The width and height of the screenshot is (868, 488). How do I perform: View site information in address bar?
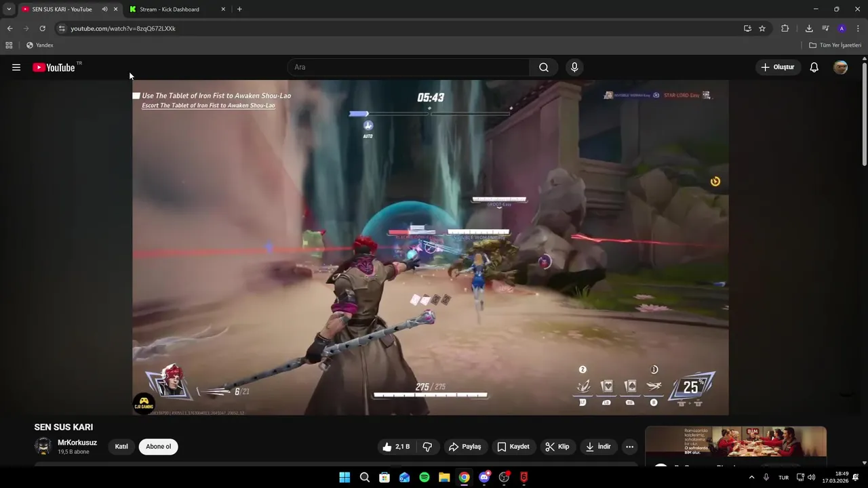tap(61, 28)
